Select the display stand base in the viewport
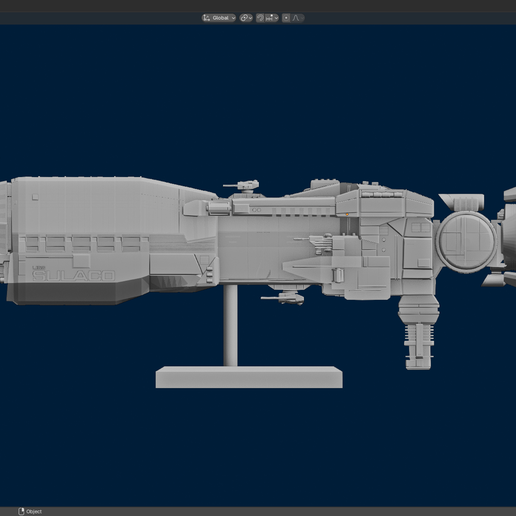Screen dimensions: 516x516 (x=249, y=377)
